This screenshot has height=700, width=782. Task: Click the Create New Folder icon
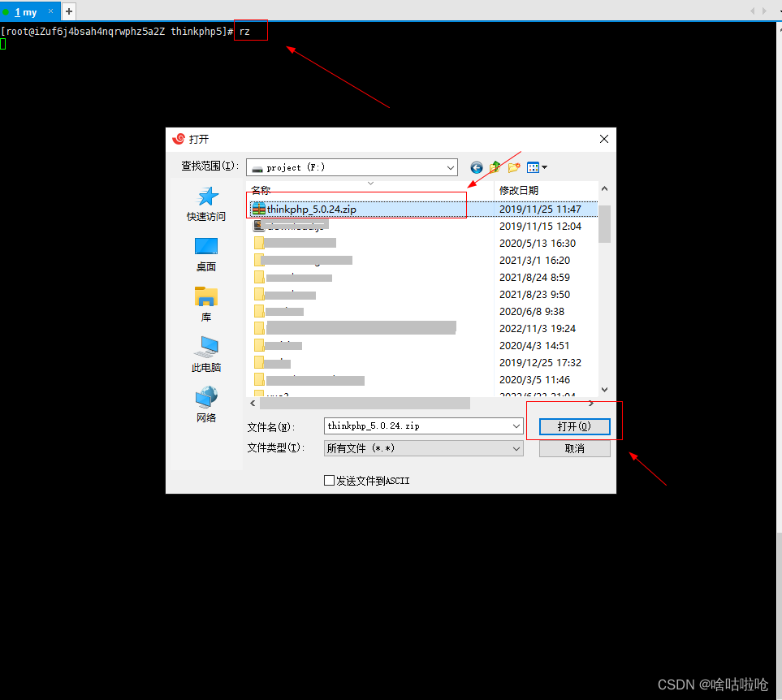point(514,167)
